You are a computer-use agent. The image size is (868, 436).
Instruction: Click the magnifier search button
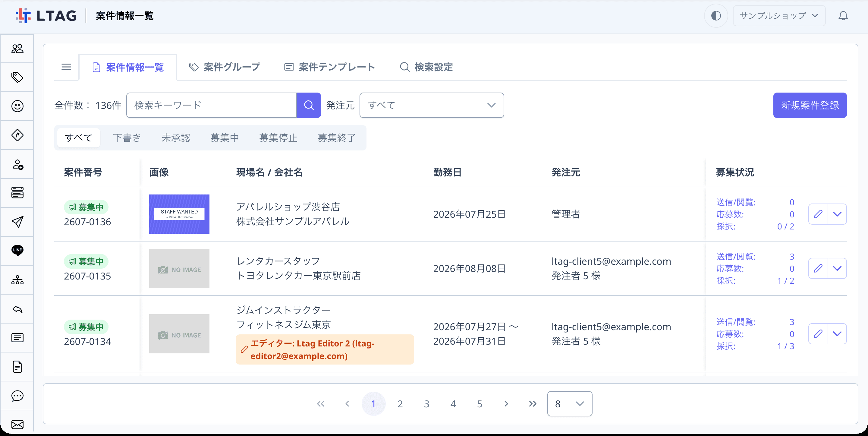point(309,105)
